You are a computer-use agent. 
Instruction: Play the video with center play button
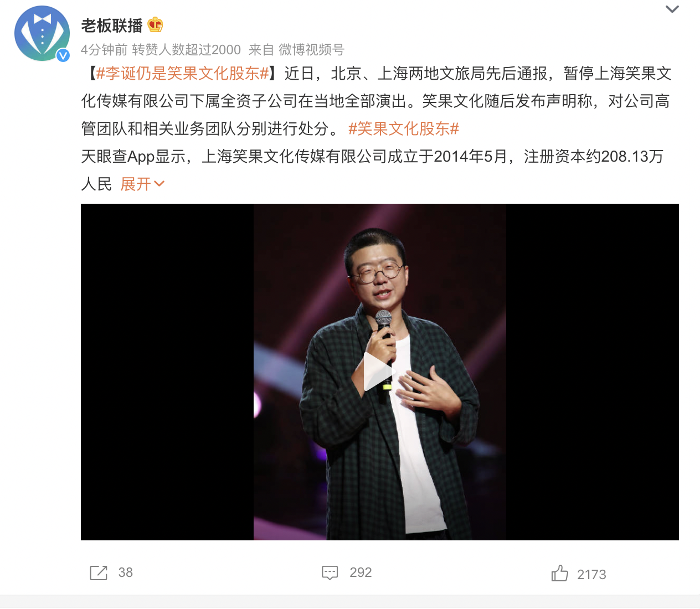pos(378,371)
